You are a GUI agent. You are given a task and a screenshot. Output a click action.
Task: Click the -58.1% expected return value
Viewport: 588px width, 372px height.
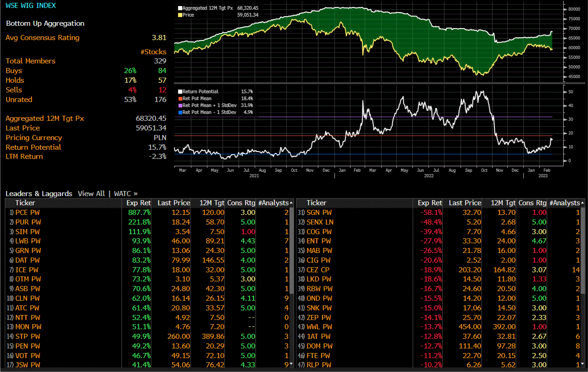pyautogui.click(x=431, y=213)
